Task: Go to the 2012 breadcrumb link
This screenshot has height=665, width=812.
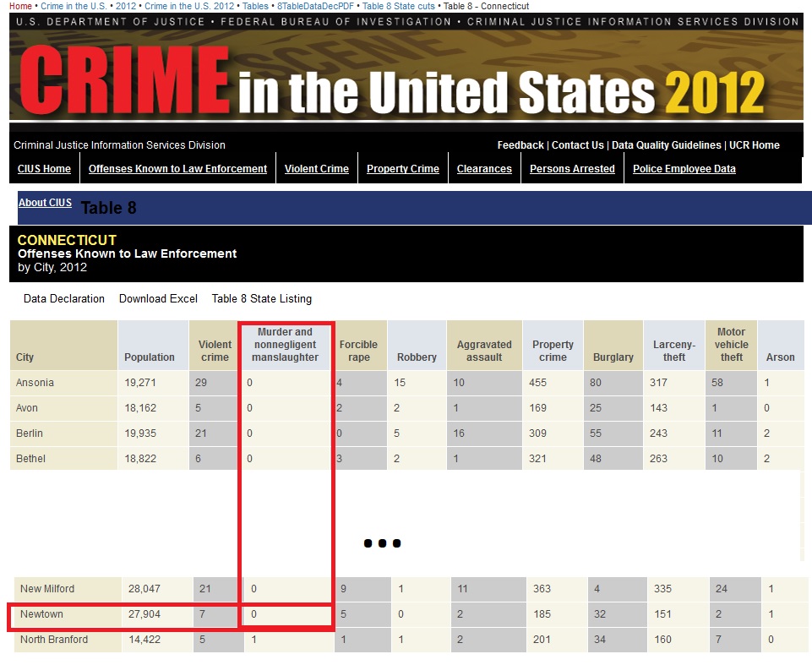Action: pyautogui.click(x=125, y=6)
